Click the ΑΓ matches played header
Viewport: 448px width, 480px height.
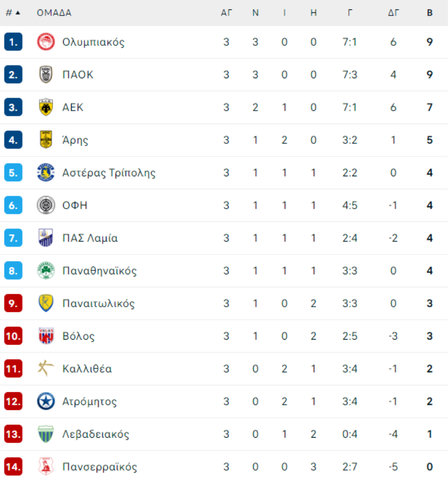(226, 13)
